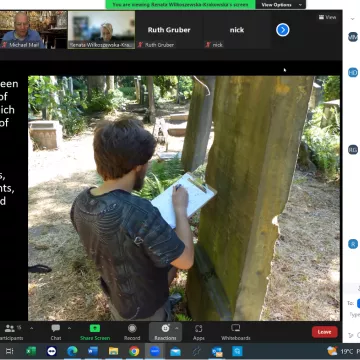Click Michael Mail's muted microphone icon
This screenshot has height=360, width=360.
click(4, 45)
